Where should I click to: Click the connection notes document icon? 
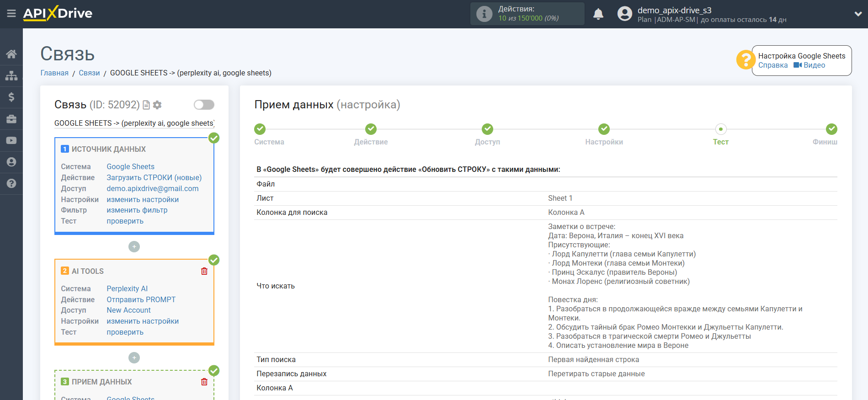pyautogui.click(x=146, y=105)
